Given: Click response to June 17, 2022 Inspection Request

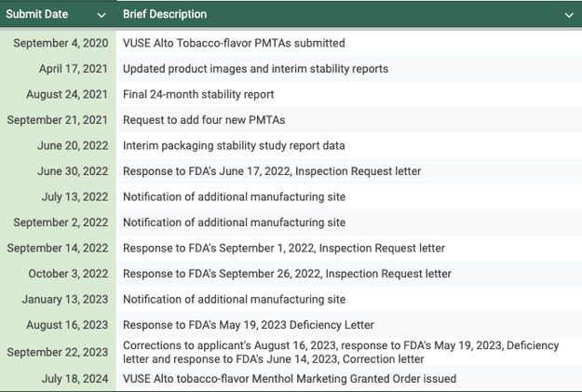Looking at the screenshot, I should tap(272, 171).
